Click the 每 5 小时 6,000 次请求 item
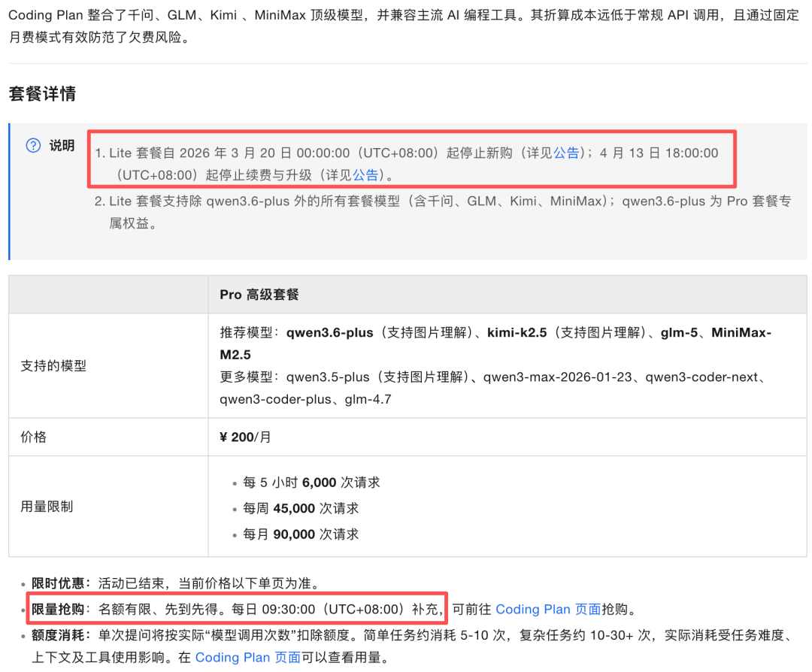 312,483
